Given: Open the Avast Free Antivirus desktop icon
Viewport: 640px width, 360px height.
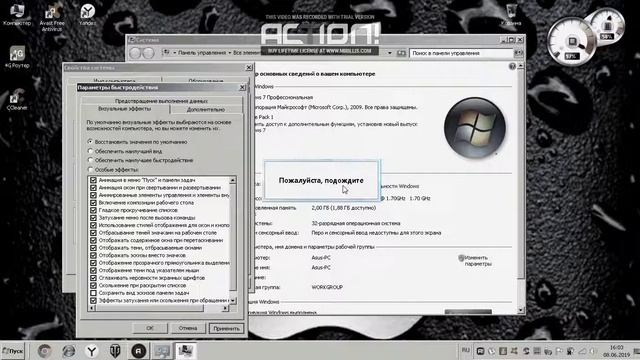Looking at the screenshot, I should click(52, 18).
